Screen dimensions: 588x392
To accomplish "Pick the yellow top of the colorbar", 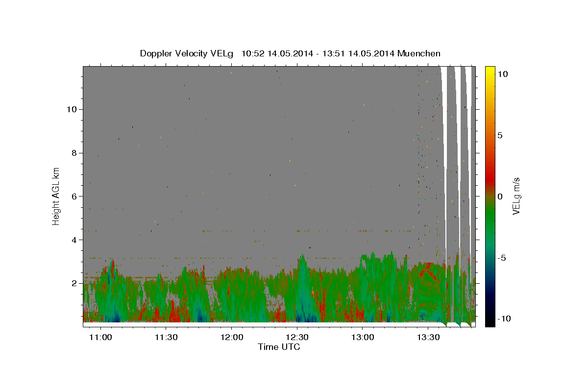I will tap(490, 70).
